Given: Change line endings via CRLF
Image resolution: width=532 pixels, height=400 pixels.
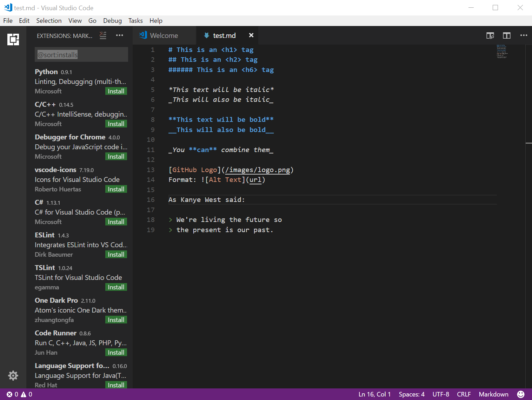Looking at the screenshot, I should (464, 394).
